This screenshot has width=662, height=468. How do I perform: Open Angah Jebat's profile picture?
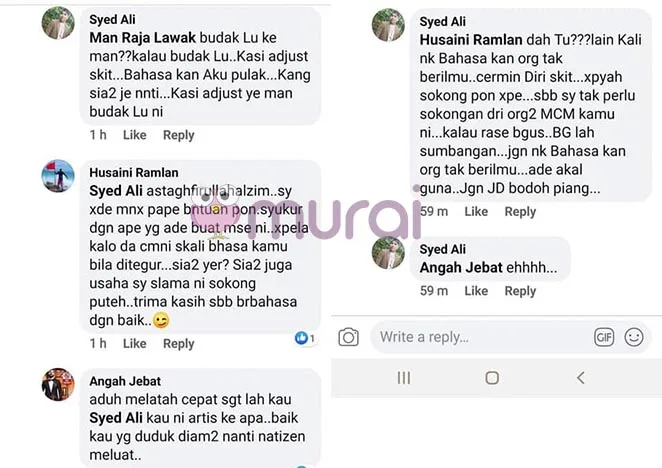click(58, 384)
